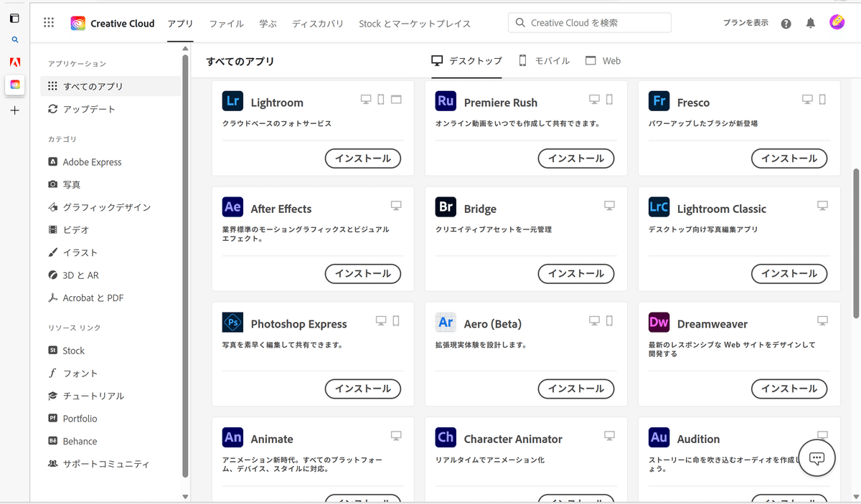Click the Creative Cloud を検索 field
Viewport: 861px width, 504px height.
pos(590,23)
